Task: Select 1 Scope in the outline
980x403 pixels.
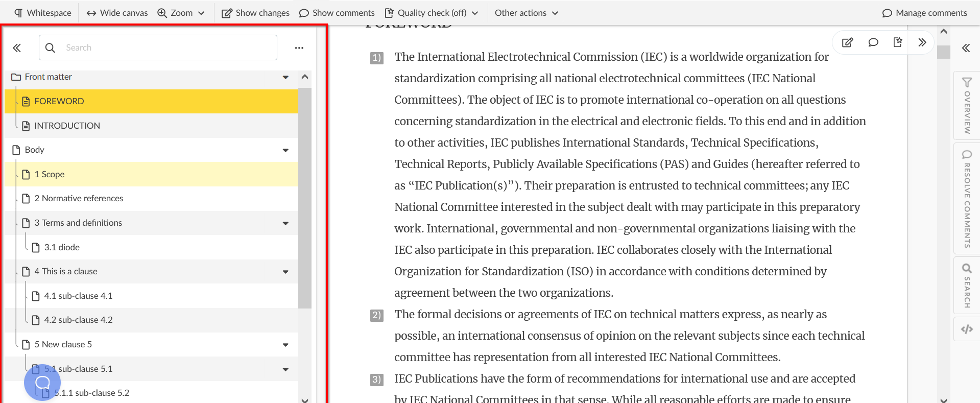Action: [x=151, y=174]
